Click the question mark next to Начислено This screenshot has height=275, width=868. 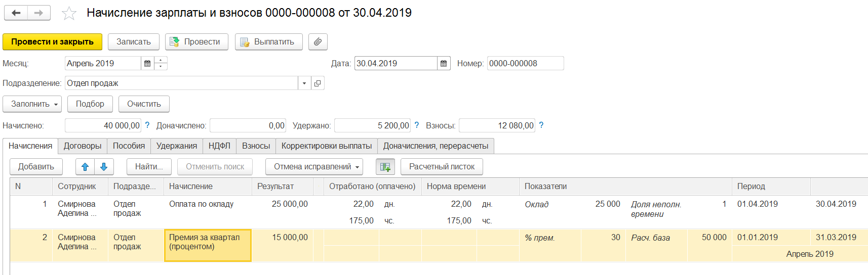pos(147,125)
